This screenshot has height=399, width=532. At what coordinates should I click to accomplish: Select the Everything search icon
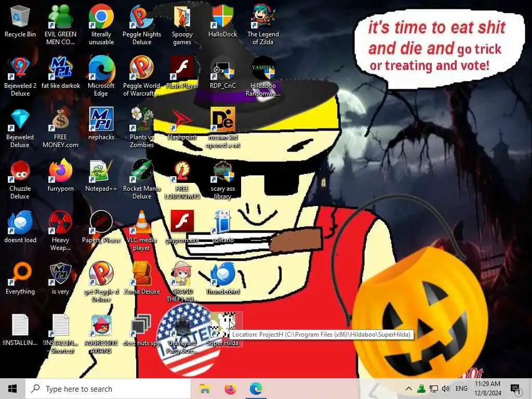pos(20,279)
